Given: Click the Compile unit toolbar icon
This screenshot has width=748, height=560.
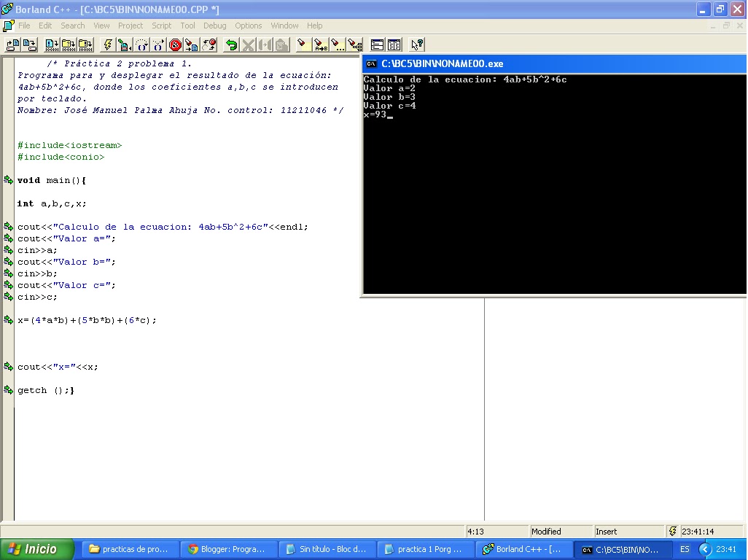Looking at the screenshot, I should tap(51, 44).
